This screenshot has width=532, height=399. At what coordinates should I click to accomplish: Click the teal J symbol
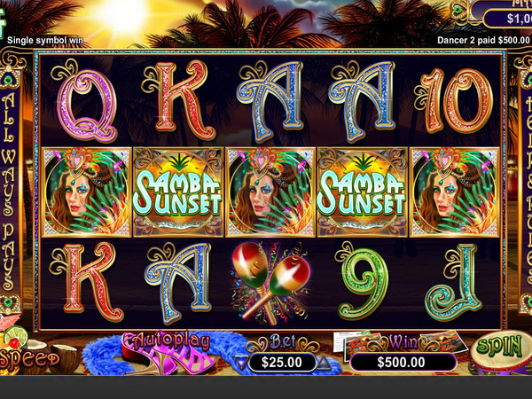pos(455,282)
